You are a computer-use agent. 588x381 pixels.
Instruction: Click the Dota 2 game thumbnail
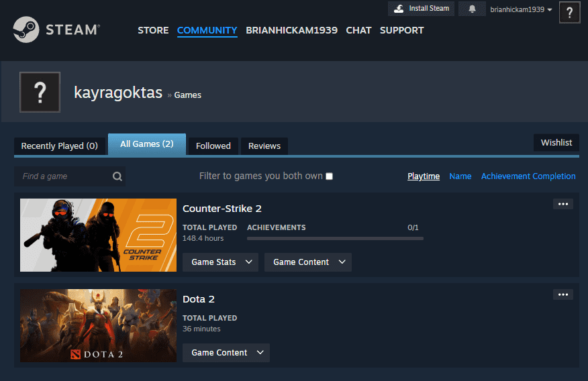coord(98,325)
